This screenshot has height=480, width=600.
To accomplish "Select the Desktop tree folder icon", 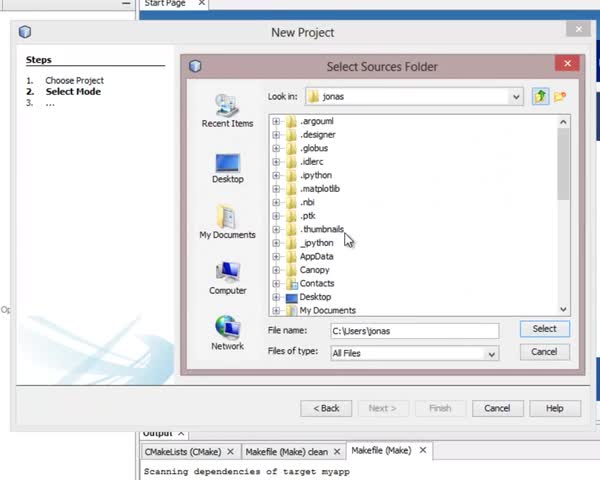I will click(x=292, y=297).
